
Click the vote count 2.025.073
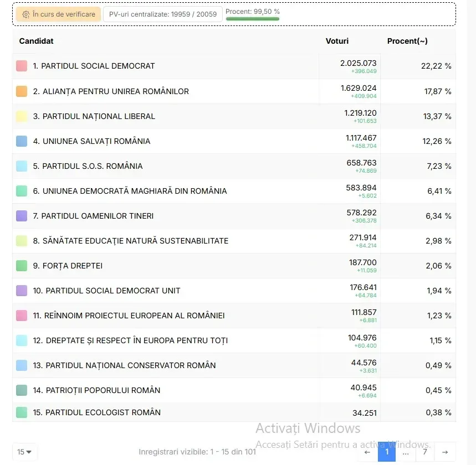click(358, 63)
